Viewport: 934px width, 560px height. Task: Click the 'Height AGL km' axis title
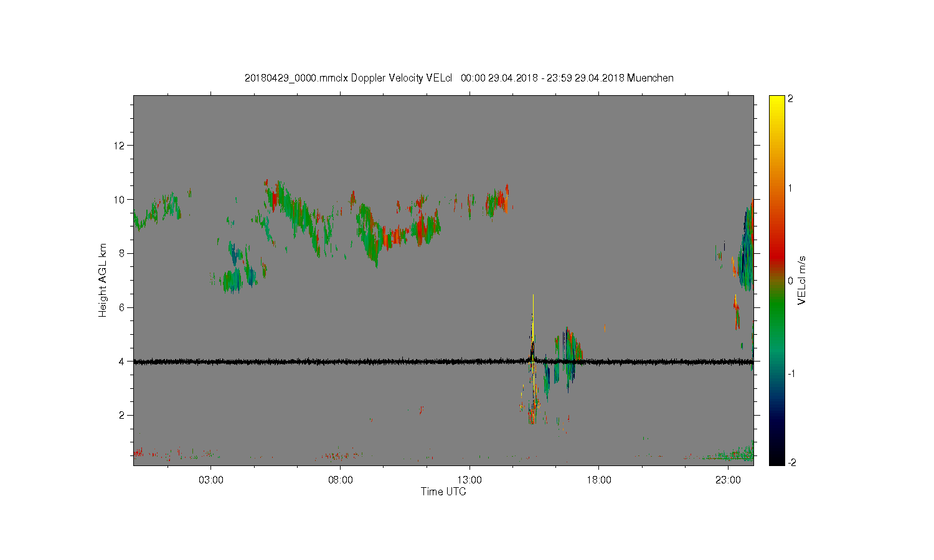click(103, 280)
